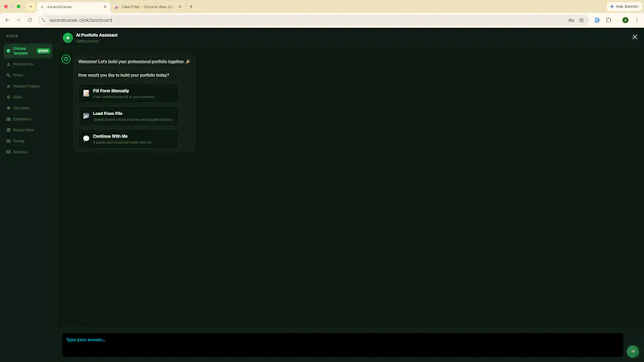The width and height of the screenshot is (644, 362).
Task: Open Chrome three-dot menu
Action: [637, 20]
